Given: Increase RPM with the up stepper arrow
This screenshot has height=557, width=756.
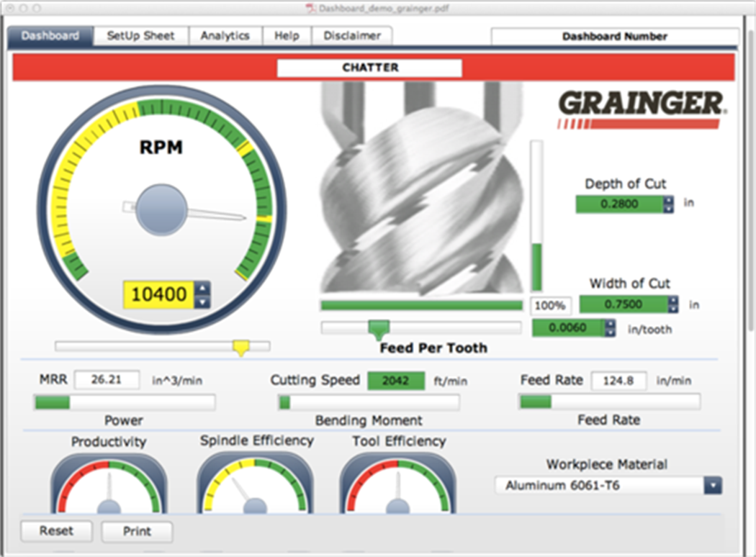Looking at the screenshot, I should (x=202, y=288).
